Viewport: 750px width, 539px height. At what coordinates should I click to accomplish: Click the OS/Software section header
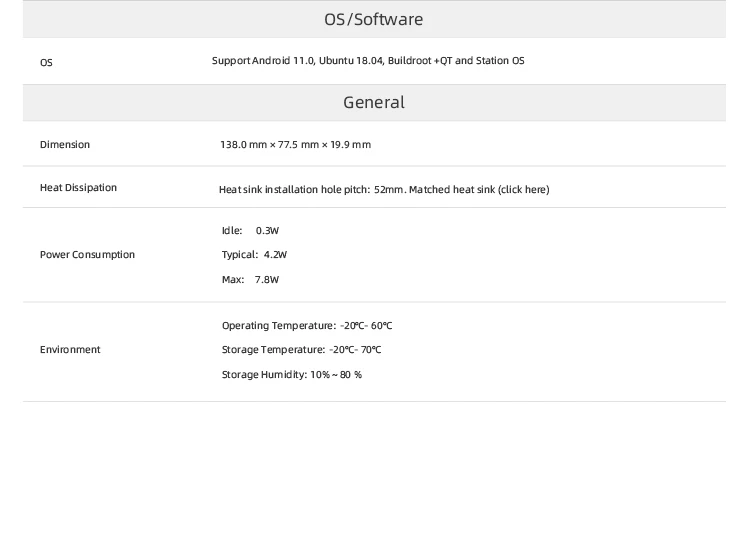click(374, 19)
